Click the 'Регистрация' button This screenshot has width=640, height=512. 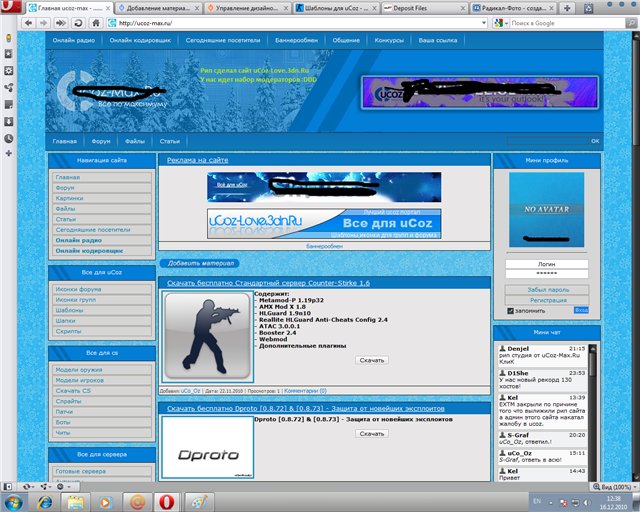(546, 300)
